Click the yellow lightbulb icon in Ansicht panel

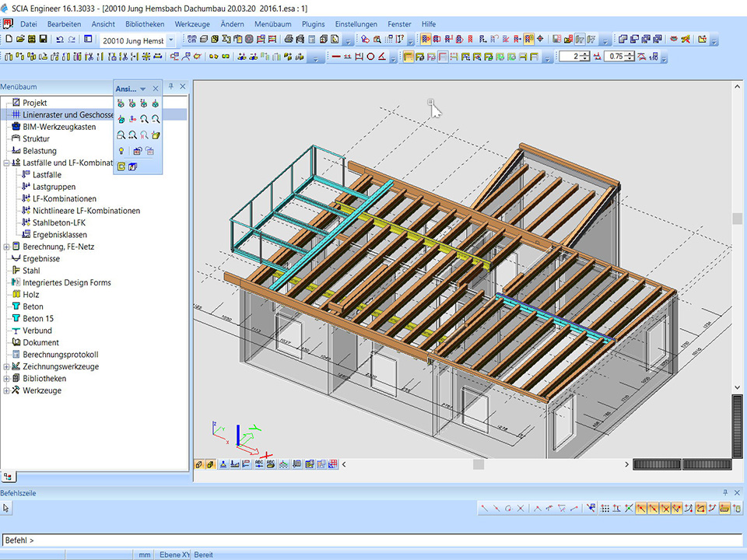tap(121, 151)
